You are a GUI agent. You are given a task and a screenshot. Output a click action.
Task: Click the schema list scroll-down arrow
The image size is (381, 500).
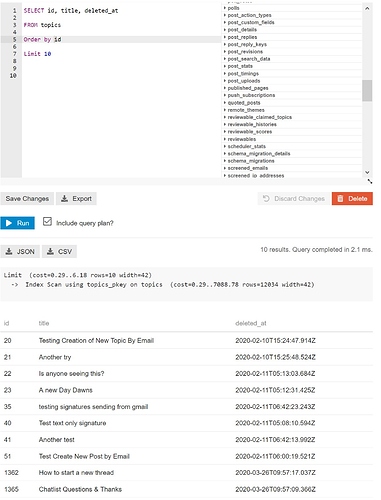[x=367, y=172]
